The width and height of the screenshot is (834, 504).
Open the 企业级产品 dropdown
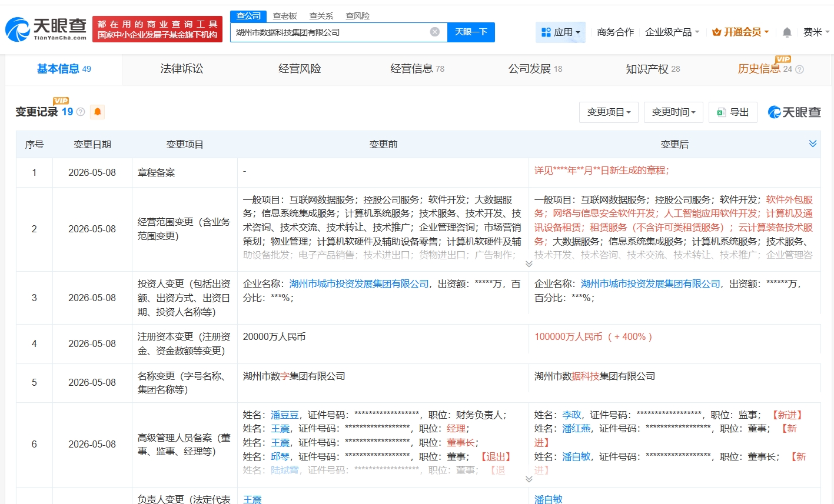click(672, 32)
